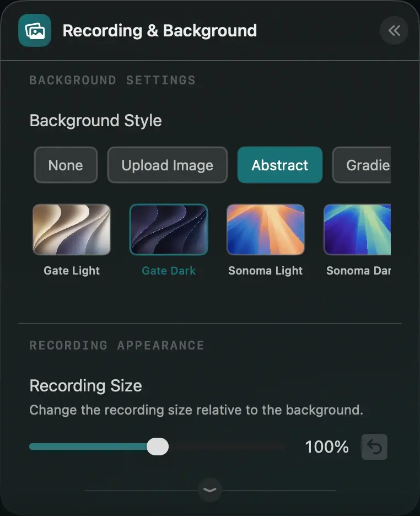The width and height of the screenshot is (420, 516).
Task: Click the BACKGROUND SETTINGS section label
Action: point(112,80)
